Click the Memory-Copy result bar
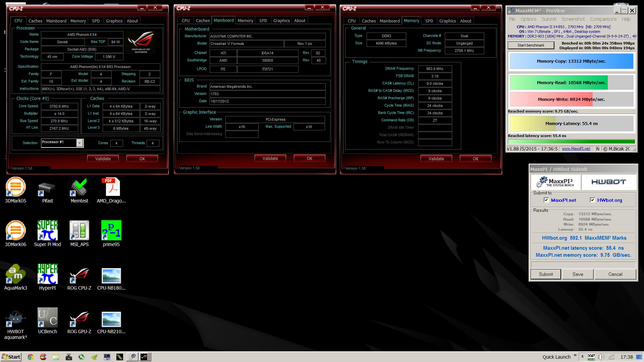Viewport: 644px width, 362px height. [572, 61]
